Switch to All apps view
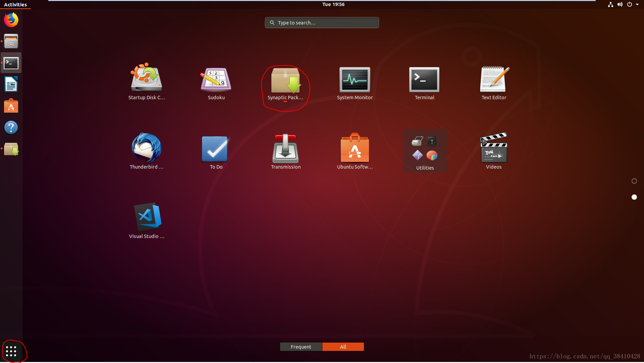 (x=343, y=347)
